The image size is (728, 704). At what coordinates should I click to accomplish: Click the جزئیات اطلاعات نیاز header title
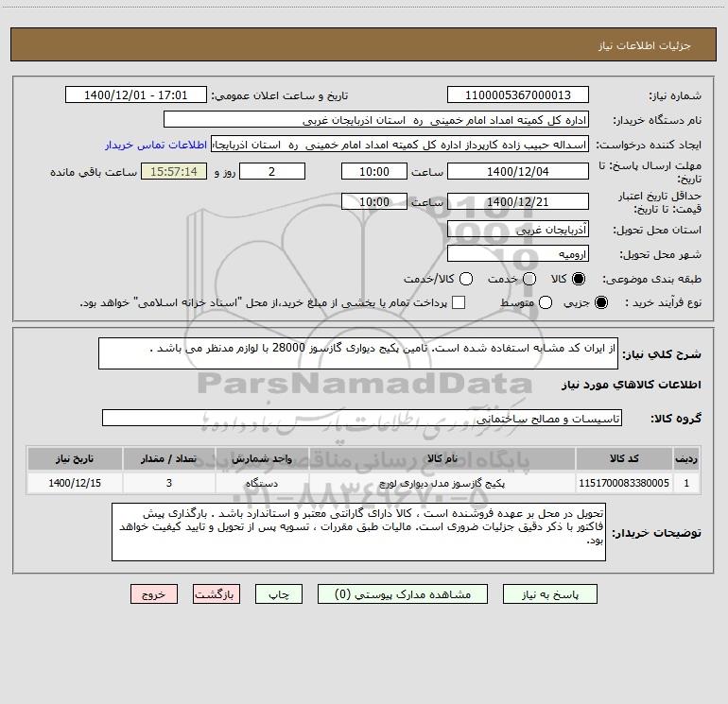pos(645,45)
